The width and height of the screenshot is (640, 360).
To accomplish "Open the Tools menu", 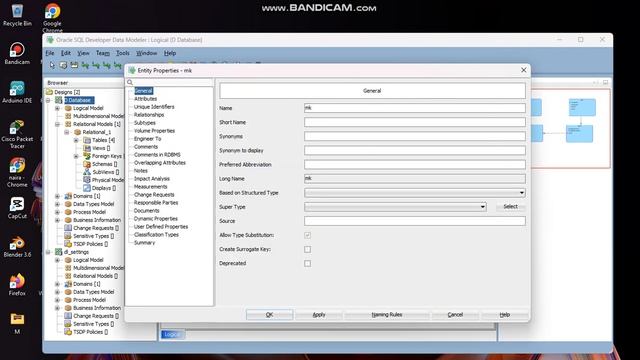I will point(122,53).
